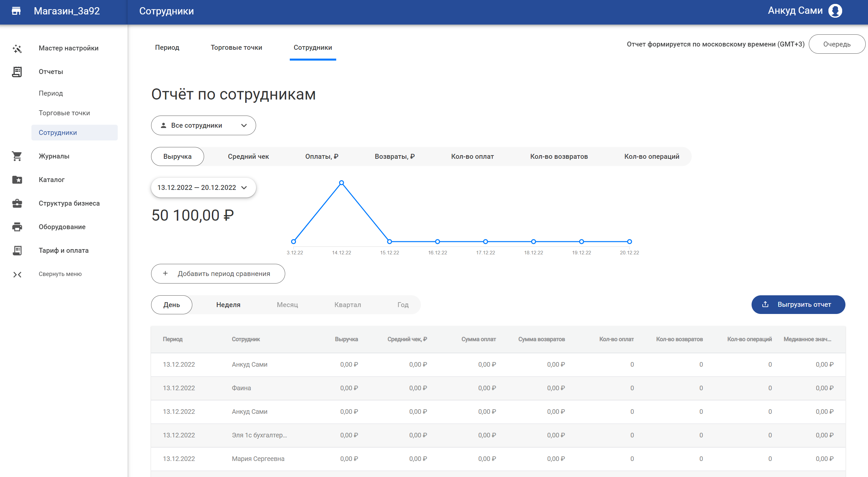Open the date range 13.12.2022 — 20.12.2022 picker
Viewport: 868px width, 477px height.
tap(203, 188)
